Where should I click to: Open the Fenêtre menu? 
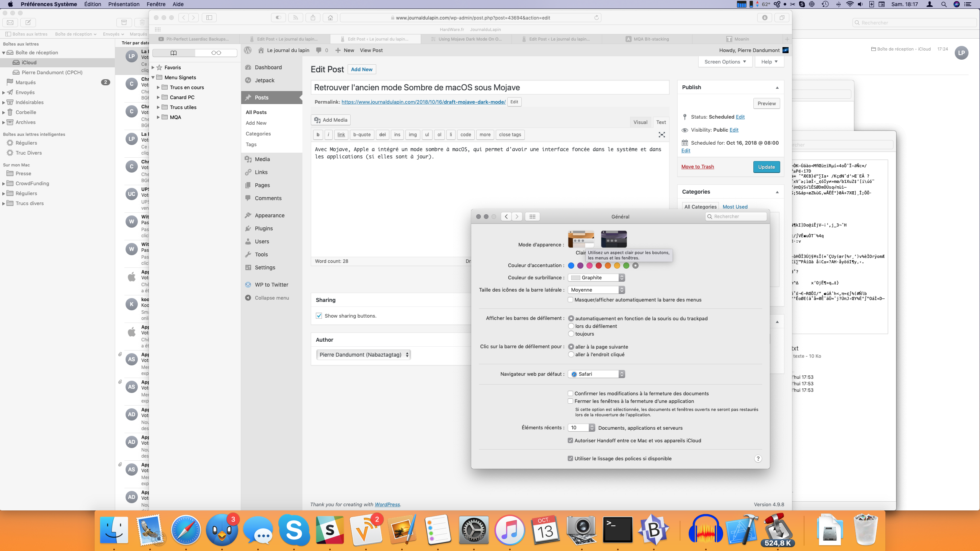tap(156, 4)
